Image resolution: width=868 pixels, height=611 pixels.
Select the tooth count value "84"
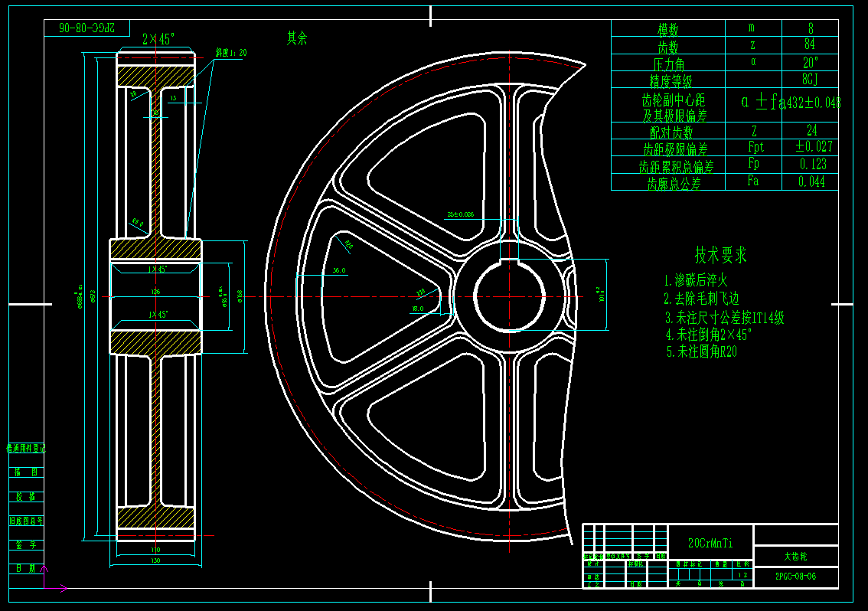tap(809, 44)
